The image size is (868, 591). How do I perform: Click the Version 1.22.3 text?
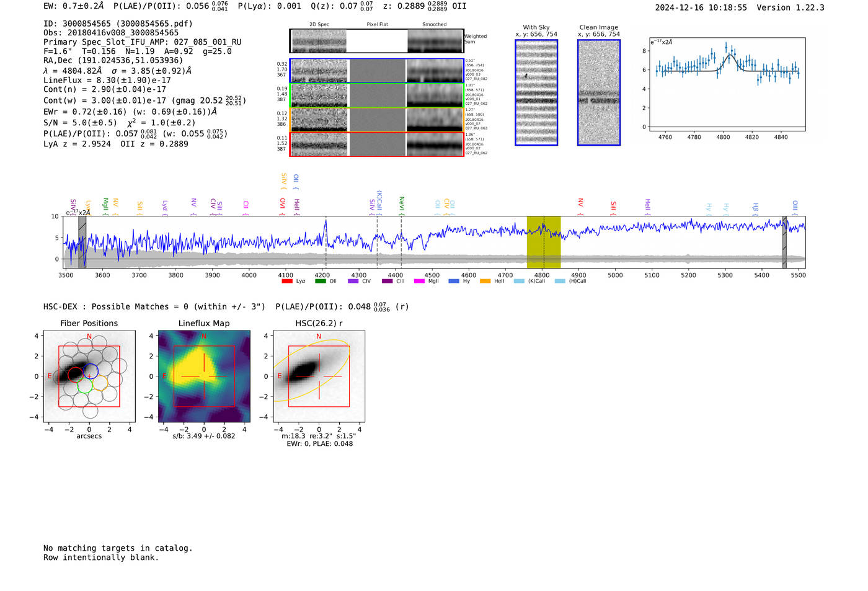[790, 7]
